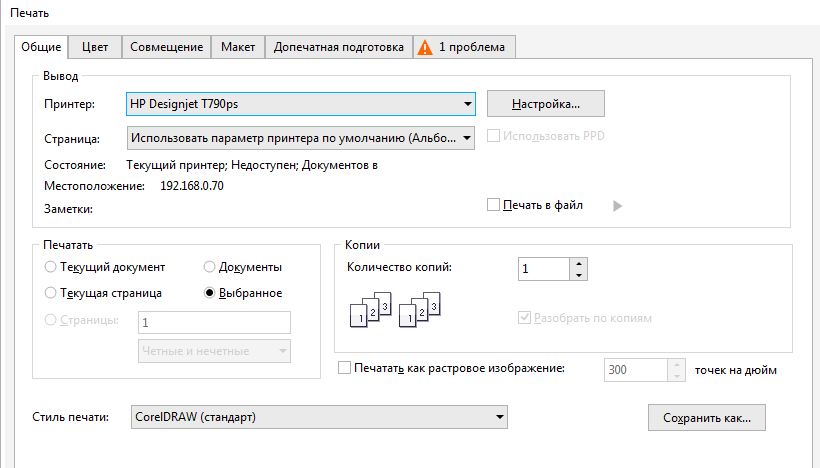Viewport: 820px width, 468px height.
Task: Select the Документы radio button
Action: tap(209, 267)
